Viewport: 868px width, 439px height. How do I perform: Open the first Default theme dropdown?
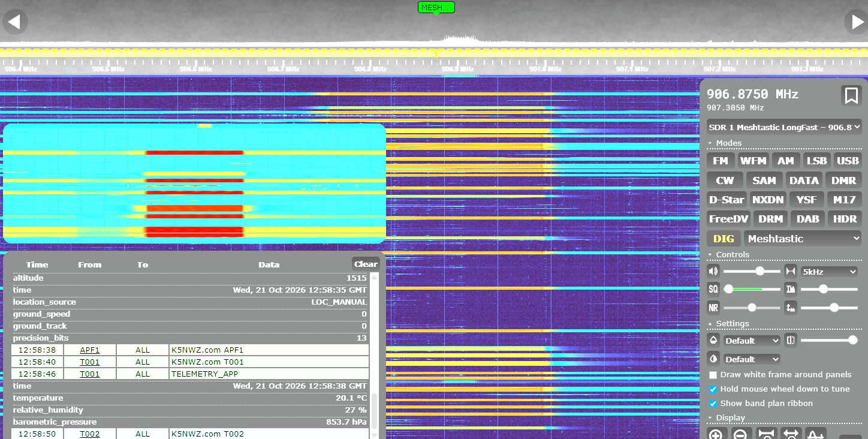pyautogui.click(x=752, y=341)
